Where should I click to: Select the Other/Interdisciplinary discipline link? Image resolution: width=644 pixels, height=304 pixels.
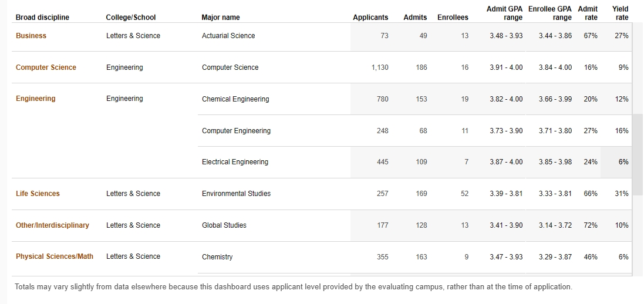[x=52, y=225]
